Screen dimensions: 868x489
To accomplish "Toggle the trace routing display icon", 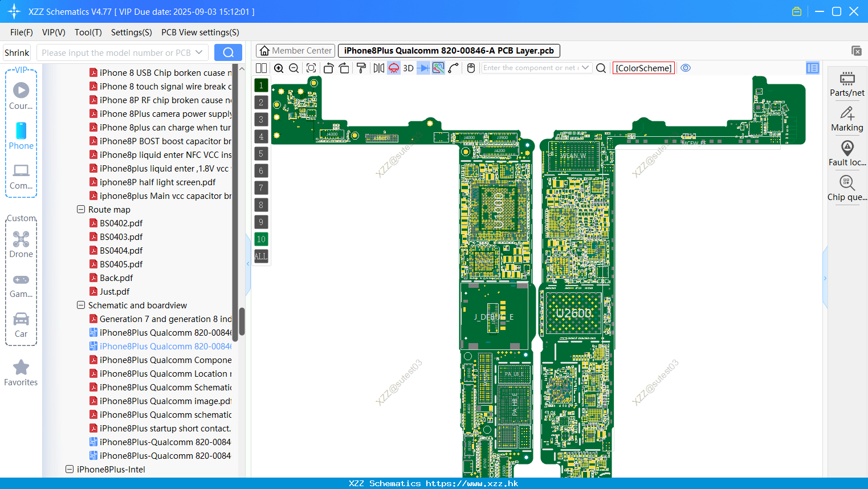I will (438, 68).
